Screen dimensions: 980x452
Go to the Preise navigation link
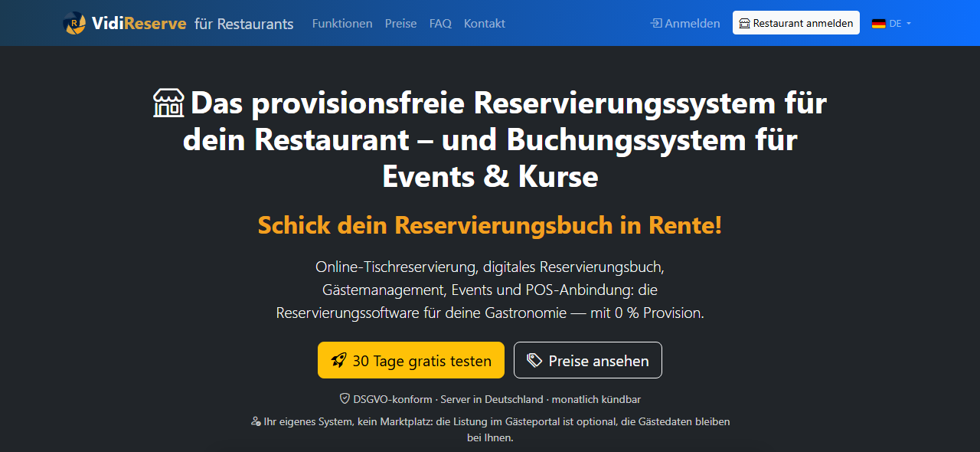(401, 23)
